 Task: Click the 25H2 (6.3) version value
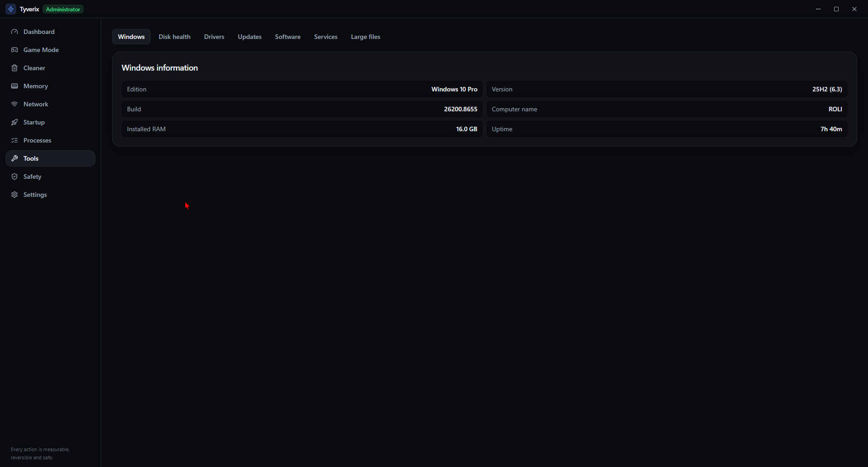pyautogui.click(x=827, y=89)
